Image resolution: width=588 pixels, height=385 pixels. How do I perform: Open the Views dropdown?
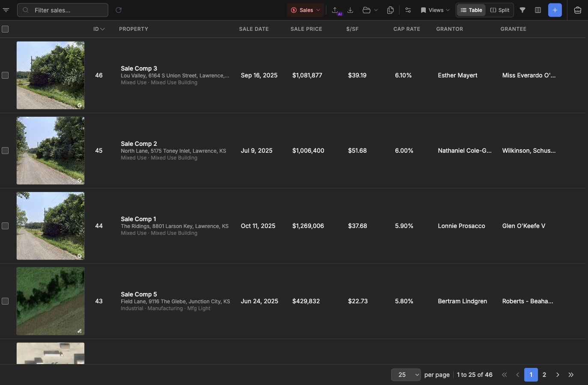(x=435, y=10)
